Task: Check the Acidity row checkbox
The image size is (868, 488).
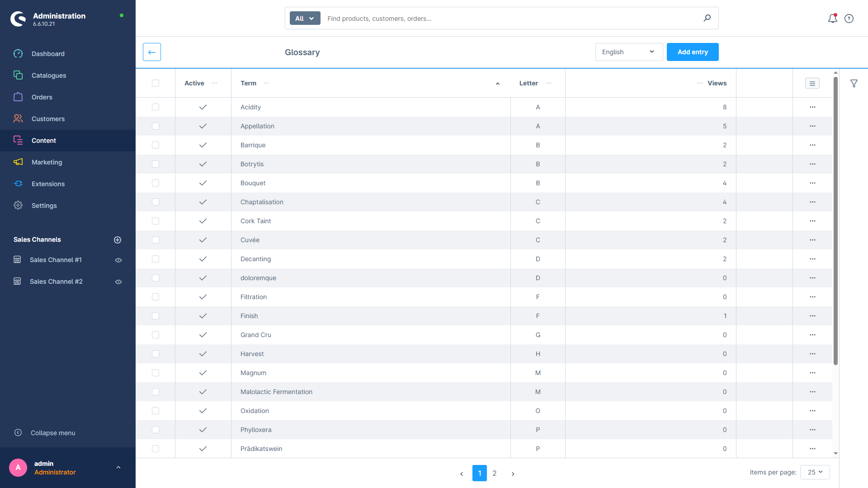Action: (156, 107)
